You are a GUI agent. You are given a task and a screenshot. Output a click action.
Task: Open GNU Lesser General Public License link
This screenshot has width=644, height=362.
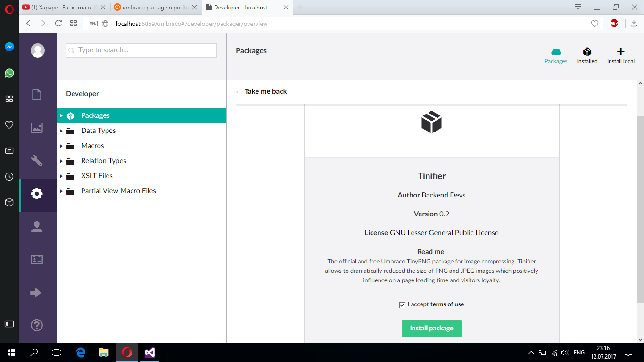(x=444, y=233)
